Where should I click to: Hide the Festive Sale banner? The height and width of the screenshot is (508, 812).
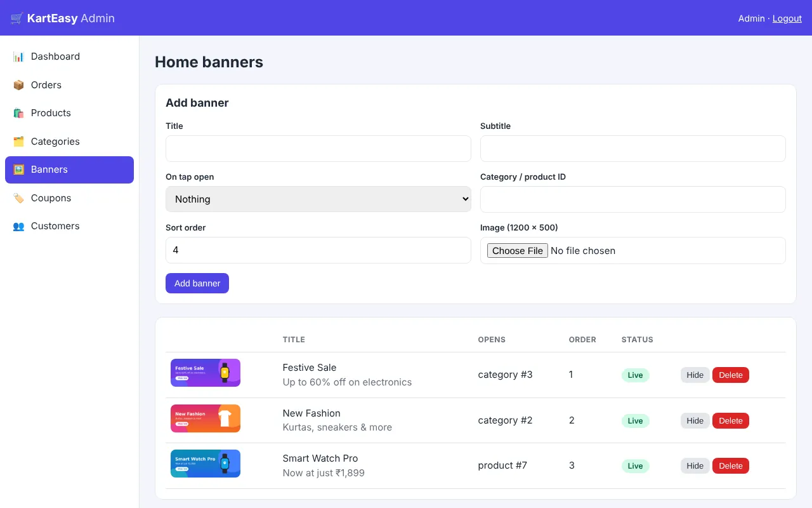695,375
